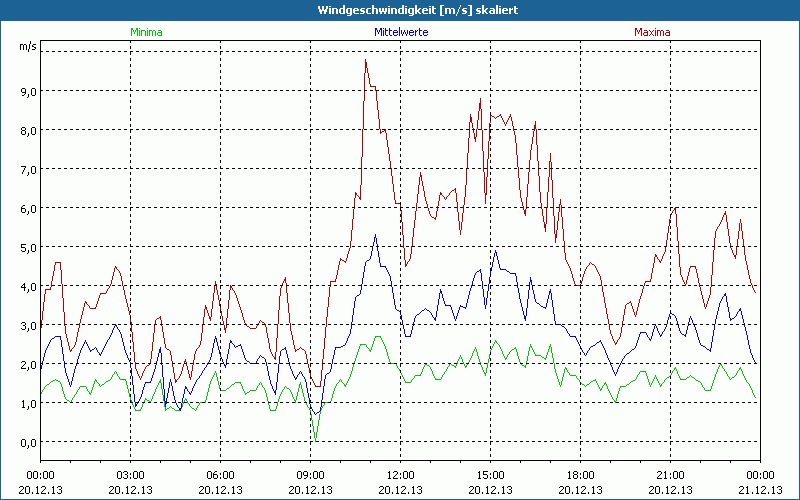The image size is (800, 500).
Task: Click the 0,0 y-axis value
Action: click(x=28, y=442)
